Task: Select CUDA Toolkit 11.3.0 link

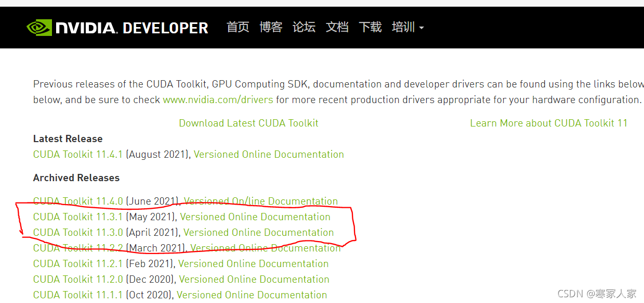Action: pyautogui.click(x=78, y=232)
